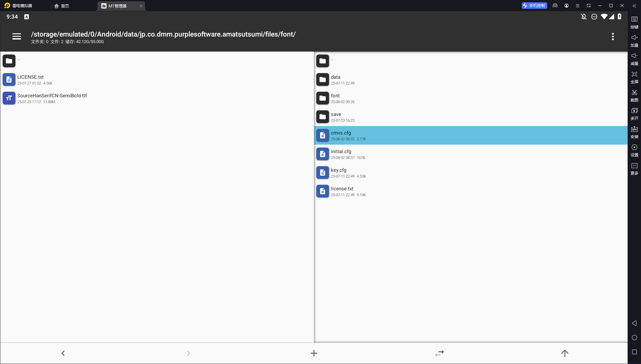
Task: Open the save folder
Action: tap(336, 117)
